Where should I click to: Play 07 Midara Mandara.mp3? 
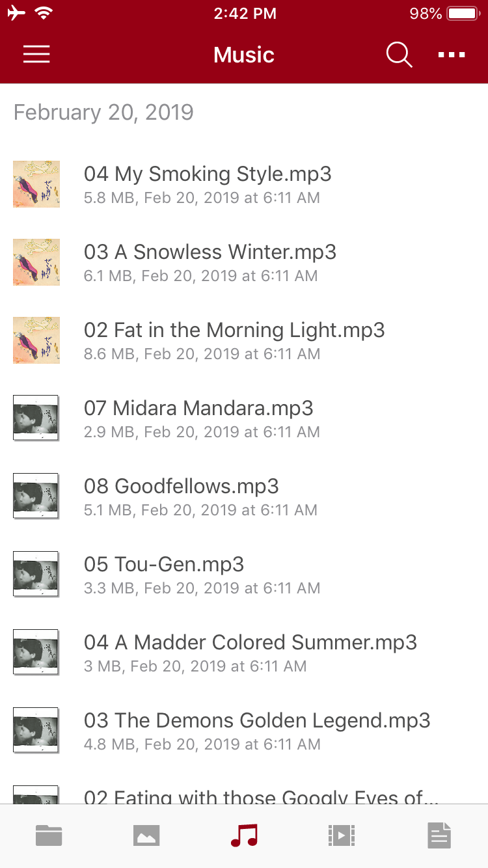pos(244,418)
